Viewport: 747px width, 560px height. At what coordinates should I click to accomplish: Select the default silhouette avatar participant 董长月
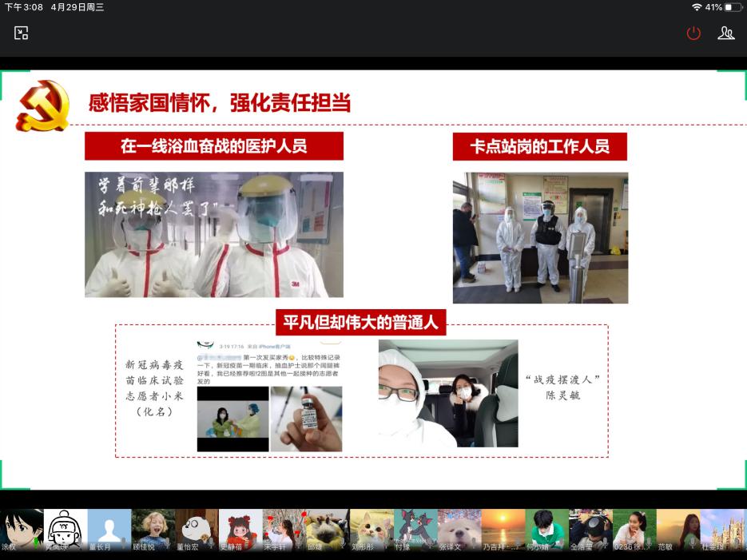pos(109,530)
